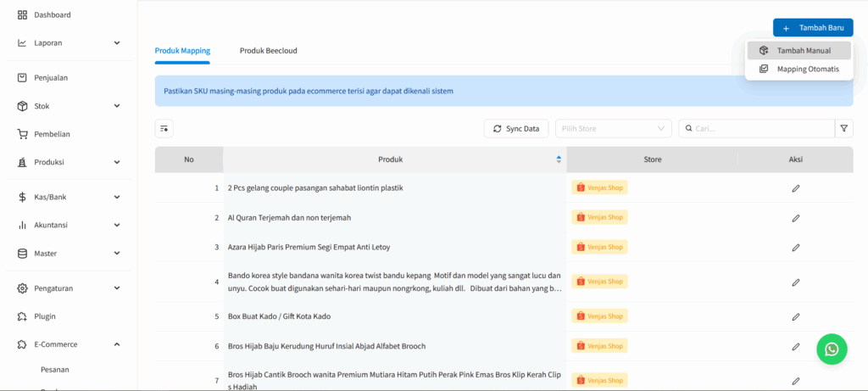Click the Venjas Shop tag in row 3
Screen dimensions: 868x391
click(x=599, y=247)
